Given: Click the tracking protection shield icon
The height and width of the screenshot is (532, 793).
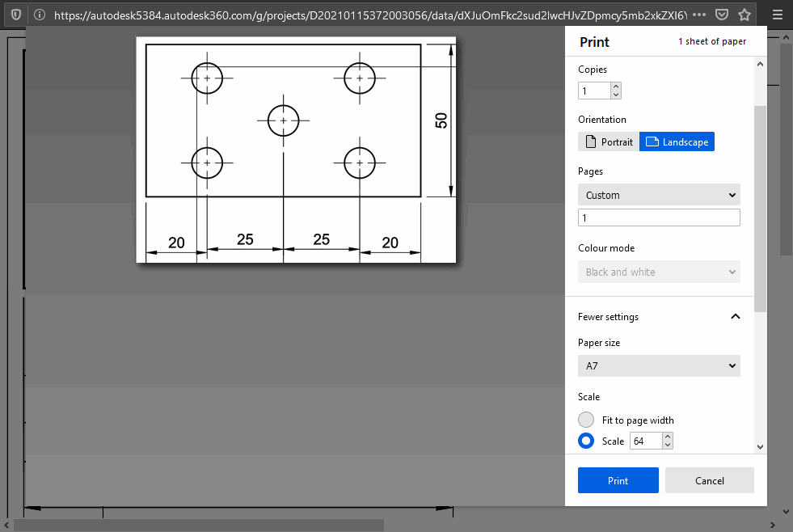Looking at the screenshot, I should point(15,15).
